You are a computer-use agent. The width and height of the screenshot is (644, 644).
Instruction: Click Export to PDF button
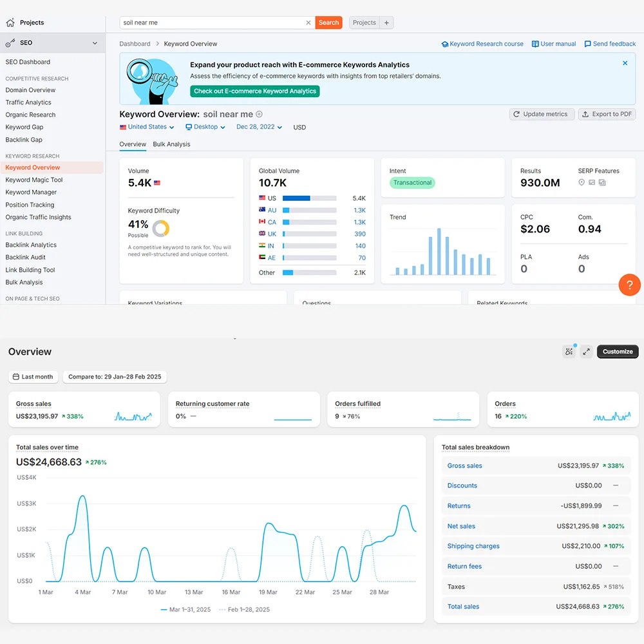click(x=607, y=114)
